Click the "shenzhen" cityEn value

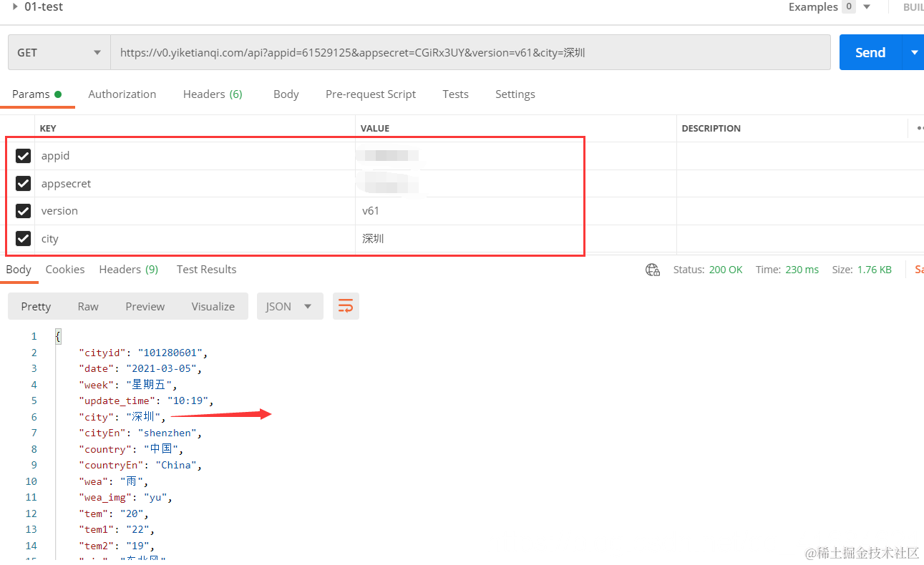coord(167,433)
